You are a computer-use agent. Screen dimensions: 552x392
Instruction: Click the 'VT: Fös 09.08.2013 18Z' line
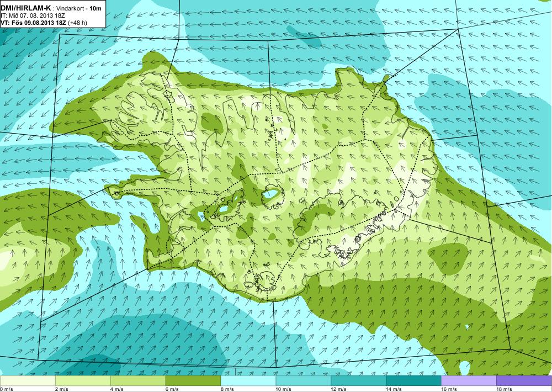point(34,23)
